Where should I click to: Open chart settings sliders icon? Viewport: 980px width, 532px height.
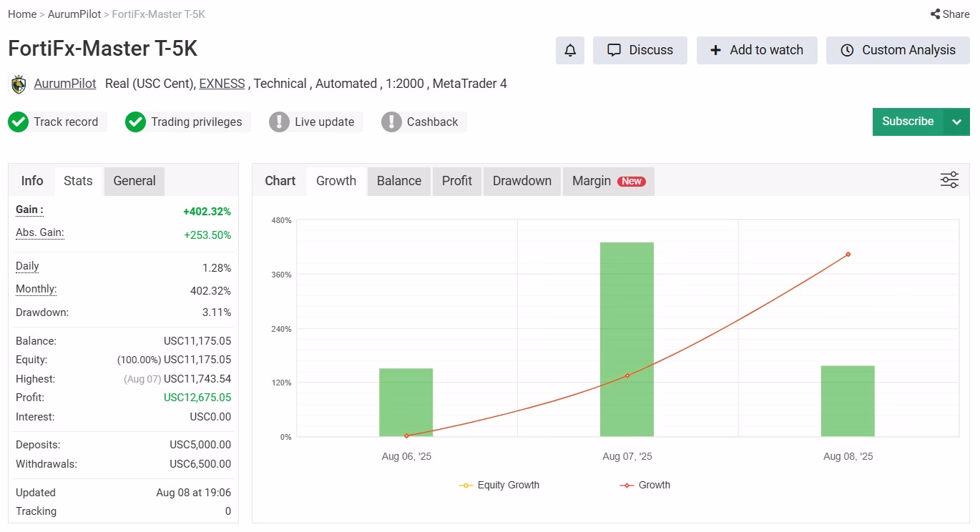[x=949, y=180]
